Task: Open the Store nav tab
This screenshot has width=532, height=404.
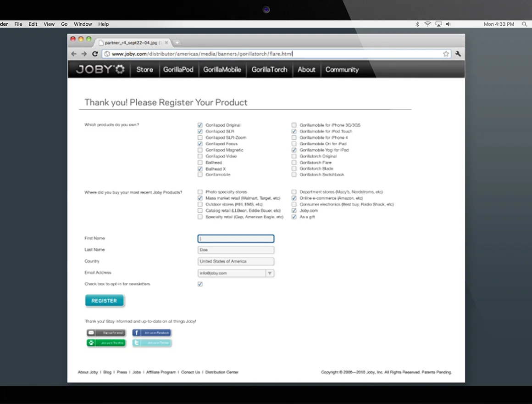Action: (x=144, y=69)
